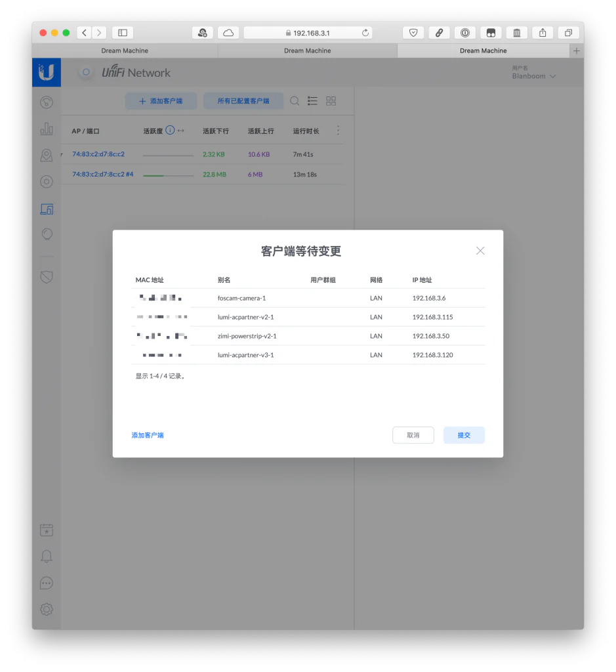This screenshot has height=672, width=616.
Task: Click the activity bar for the 22.8 MB row
Action: pyautogui.click(x=168, y=175)
